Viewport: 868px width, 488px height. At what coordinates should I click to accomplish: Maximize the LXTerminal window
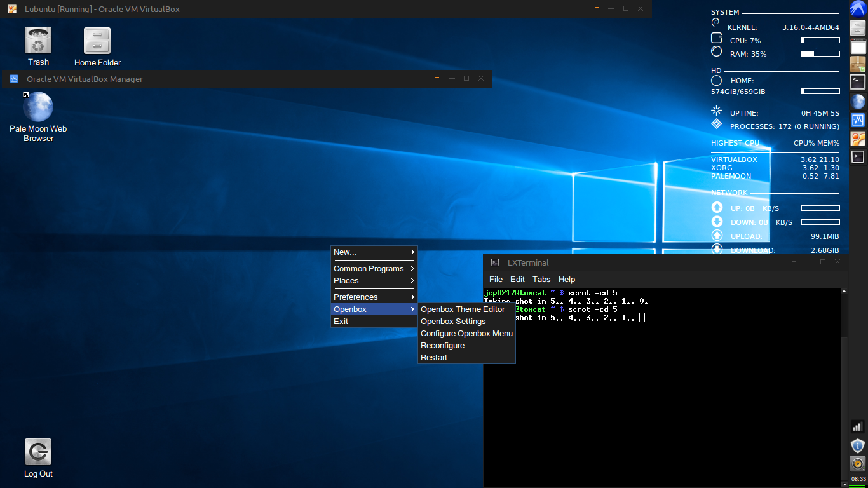pos(823,262)
